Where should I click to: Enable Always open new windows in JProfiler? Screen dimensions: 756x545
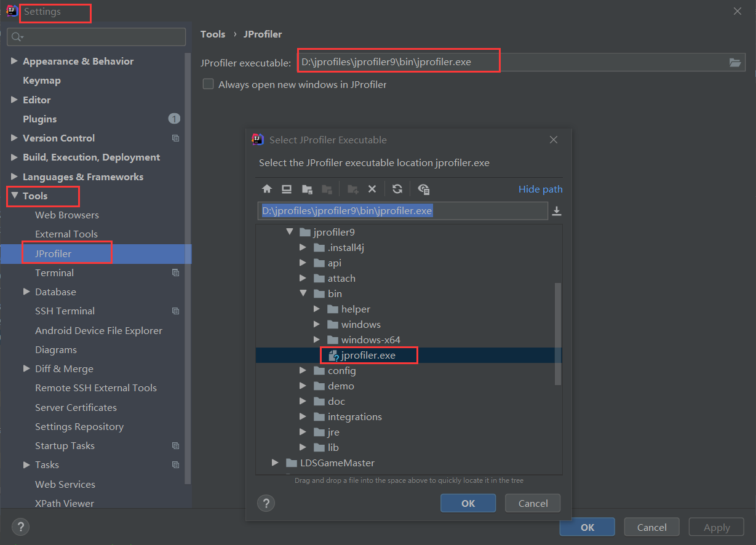click(209, 84)
